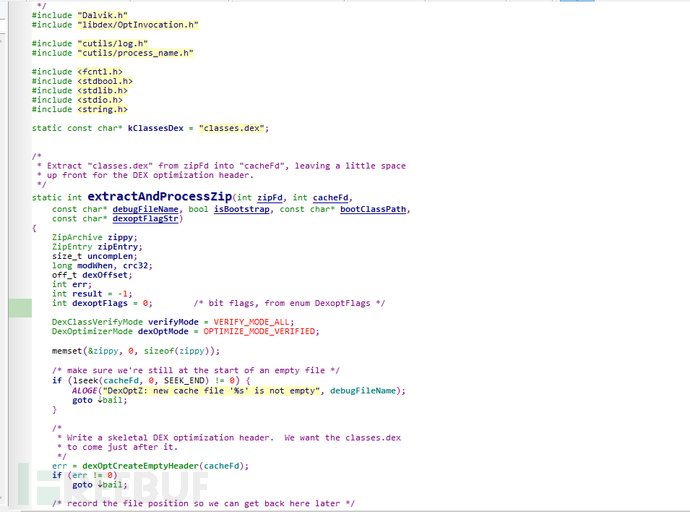
Task: Click the <stdio.h> header name
Action: [x=100, y=100]
